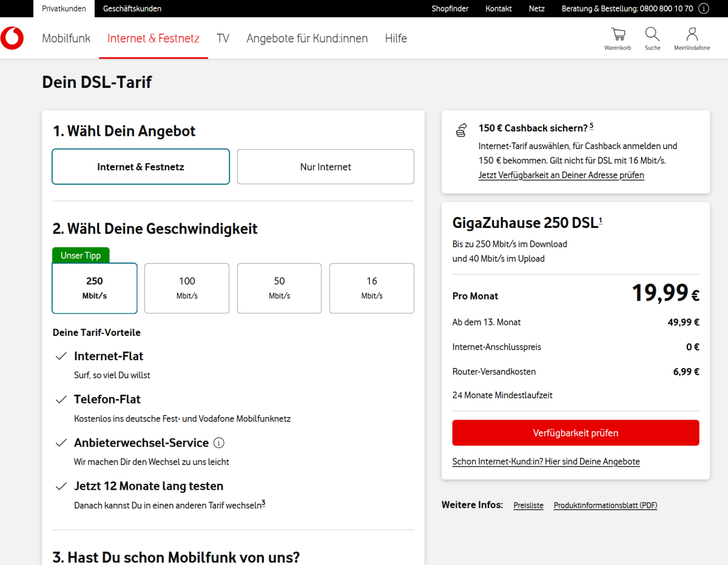Open the Netz link
The image size is (728, 565).
click(x=536, y=8)
